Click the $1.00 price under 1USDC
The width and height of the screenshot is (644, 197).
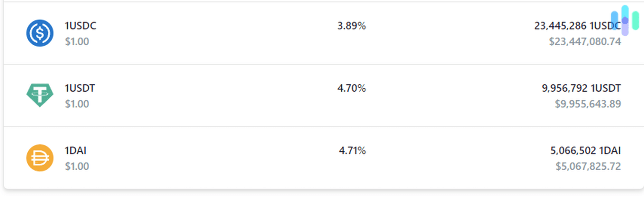[77, 41]
